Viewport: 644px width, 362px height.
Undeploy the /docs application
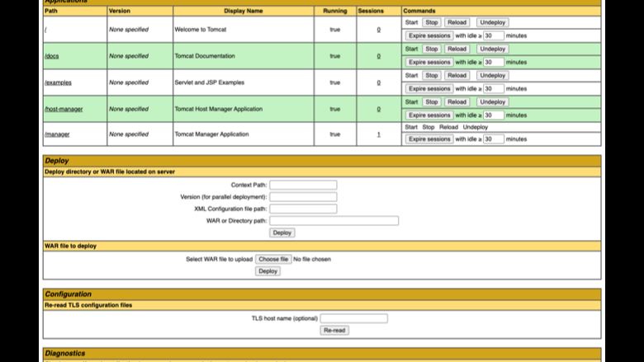tap(492, 49)
